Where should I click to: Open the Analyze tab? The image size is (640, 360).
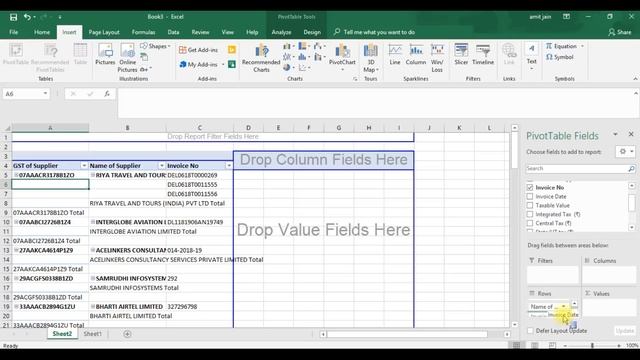pos(281,32)
